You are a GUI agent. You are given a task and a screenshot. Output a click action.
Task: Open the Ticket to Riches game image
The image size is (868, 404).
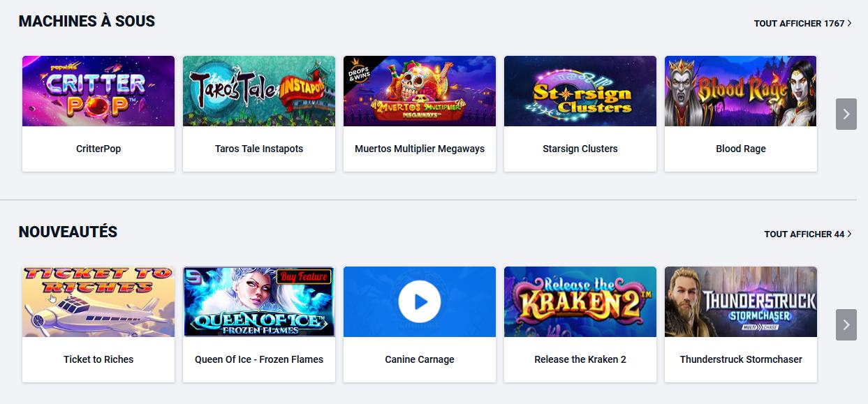tap(98, 302)
